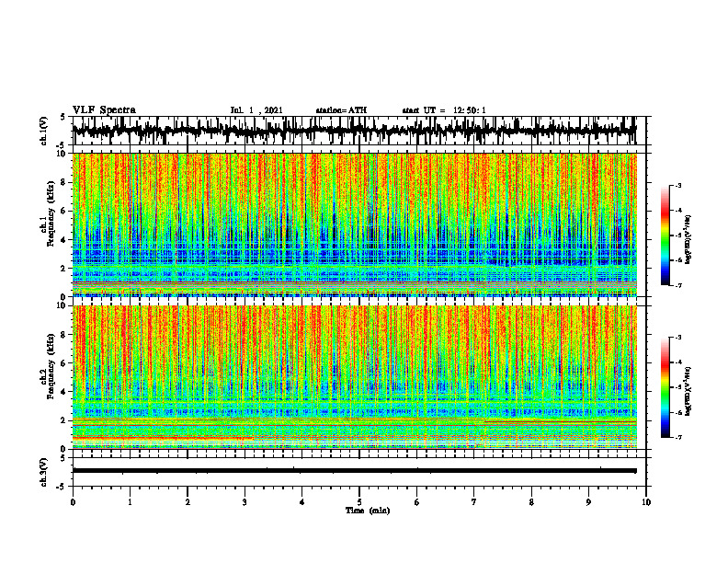This screenshot has height=563, width=728.
Task: Click the "5" tick of the ch.1(V) axis
Action: point(64,117)
